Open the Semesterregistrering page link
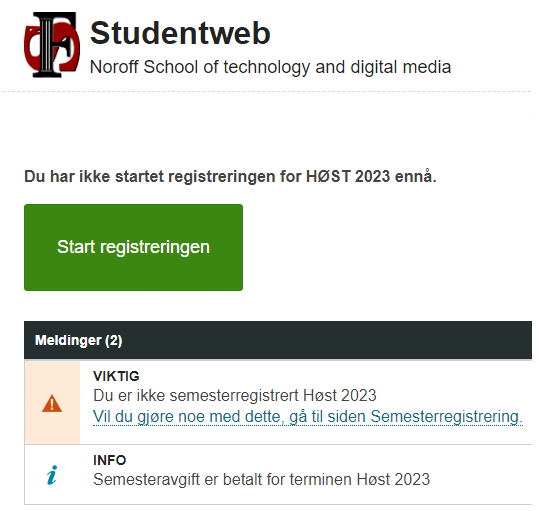Screen dimensions: 539x511 [x=308, y=416]
